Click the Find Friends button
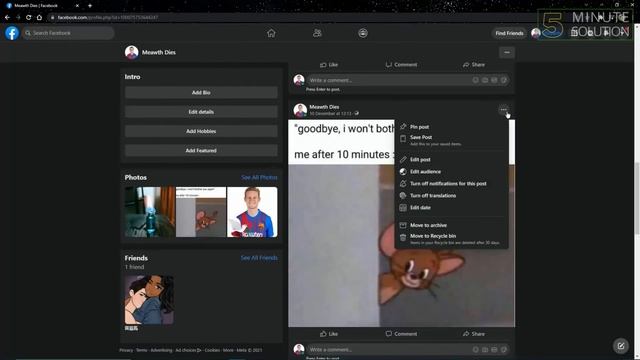The image size is (640, 360). pos(509,33)
